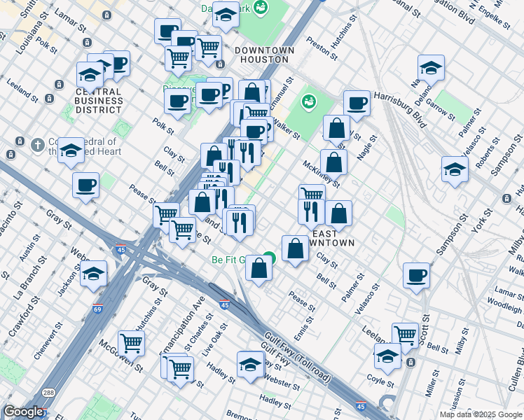Open the restaurant marker above East Downtown label
The image size is (524, 420).
pyautogui.click(x=311, y=212)
